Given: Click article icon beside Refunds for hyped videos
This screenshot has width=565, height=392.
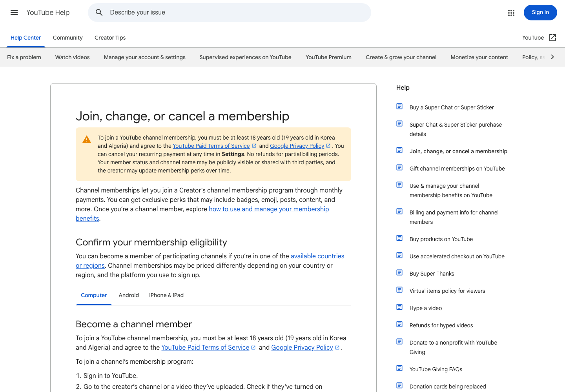Looking at the screenshot, I should pos(399,324).
